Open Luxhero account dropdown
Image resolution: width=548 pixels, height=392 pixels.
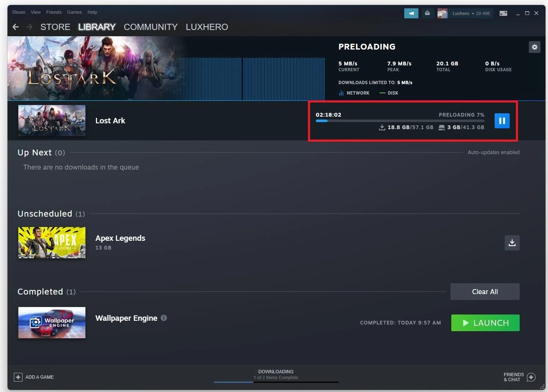(471, 13)
